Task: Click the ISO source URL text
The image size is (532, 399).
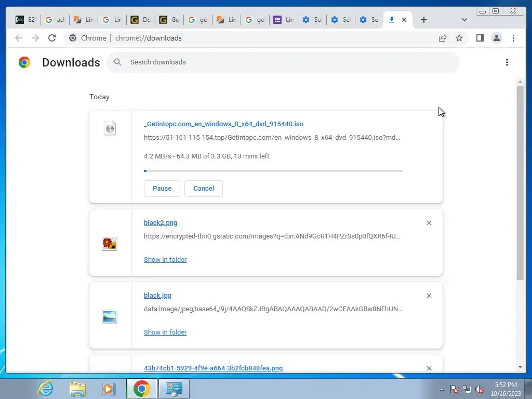Action: 272,137
